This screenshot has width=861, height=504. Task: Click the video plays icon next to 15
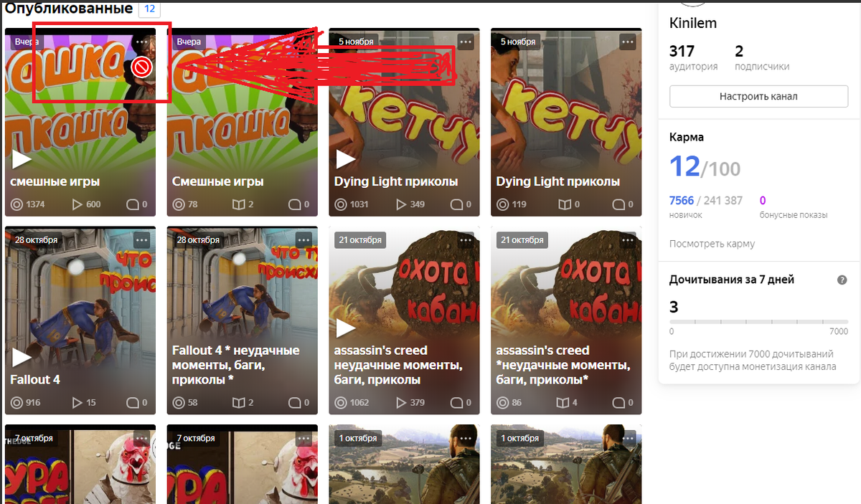pos(77,403)
